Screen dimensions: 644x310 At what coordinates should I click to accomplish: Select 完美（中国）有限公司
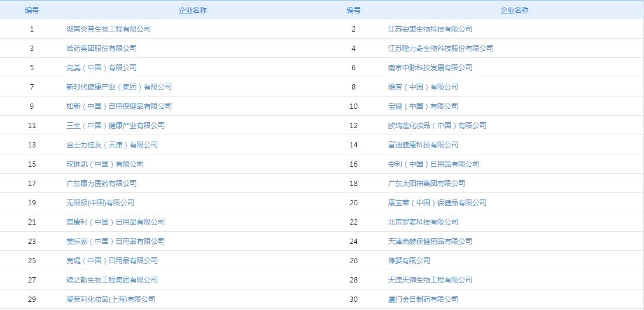101,68
